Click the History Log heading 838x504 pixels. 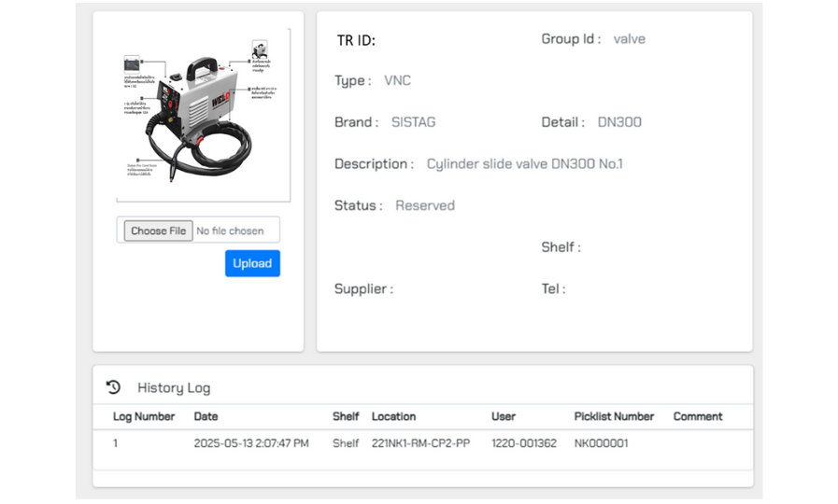click(174, 387)
